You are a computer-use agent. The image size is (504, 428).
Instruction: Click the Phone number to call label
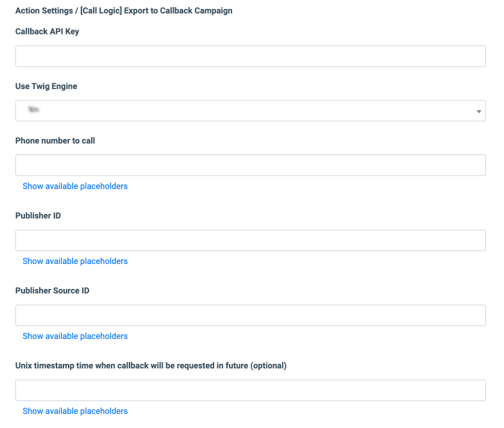point(55,141)
